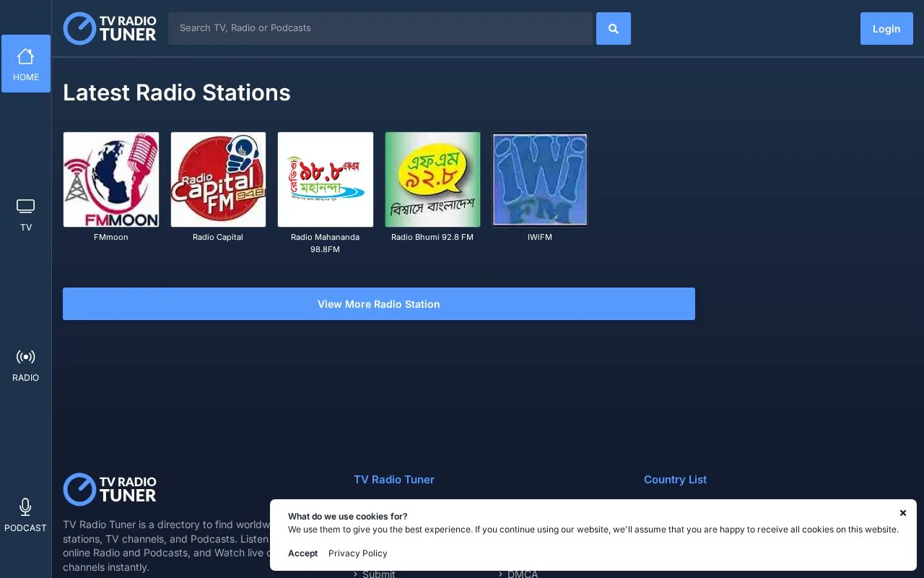Open Privacy Policy from cookie notice
The width and height of the screenshot is (924, 578).
pyautogui.click(x=358, y=553)
